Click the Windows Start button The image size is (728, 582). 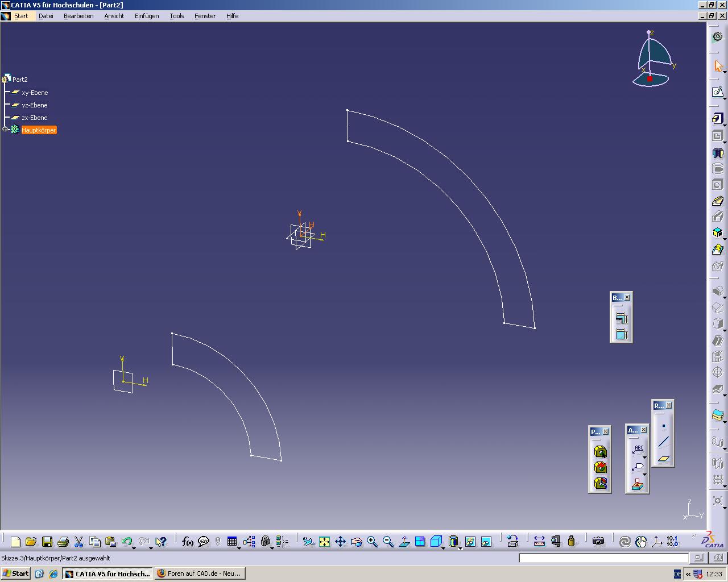(16, 573)
